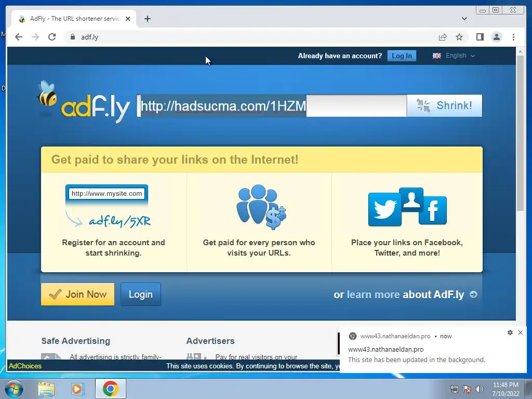Click the people with dollar signs icon

tap(261, 207)
